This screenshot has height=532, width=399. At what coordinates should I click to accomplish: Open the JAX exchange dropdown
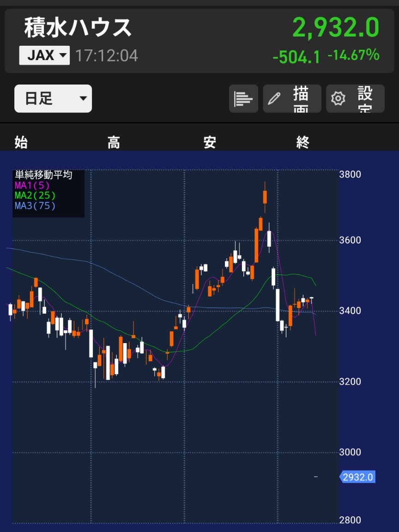coord(44,55)
